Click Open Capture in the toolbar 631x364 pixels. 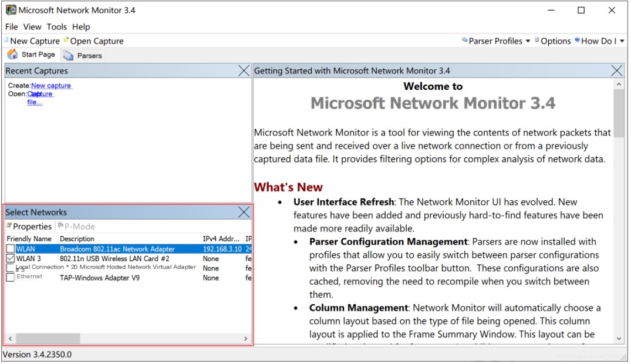point(94,41)
